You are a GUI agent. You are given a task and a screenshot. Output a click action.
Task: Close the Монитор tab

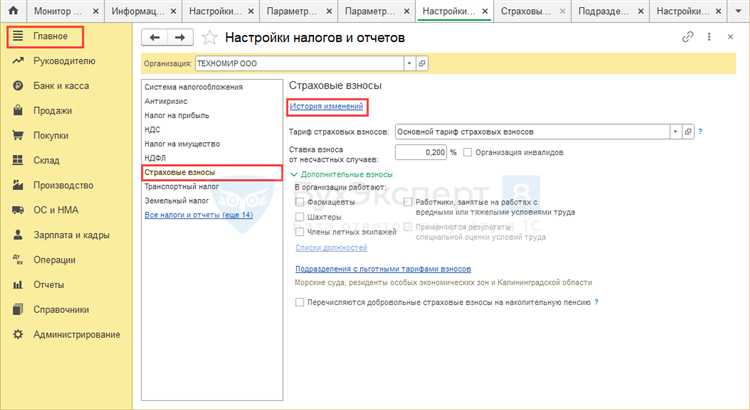click(96, 11)
